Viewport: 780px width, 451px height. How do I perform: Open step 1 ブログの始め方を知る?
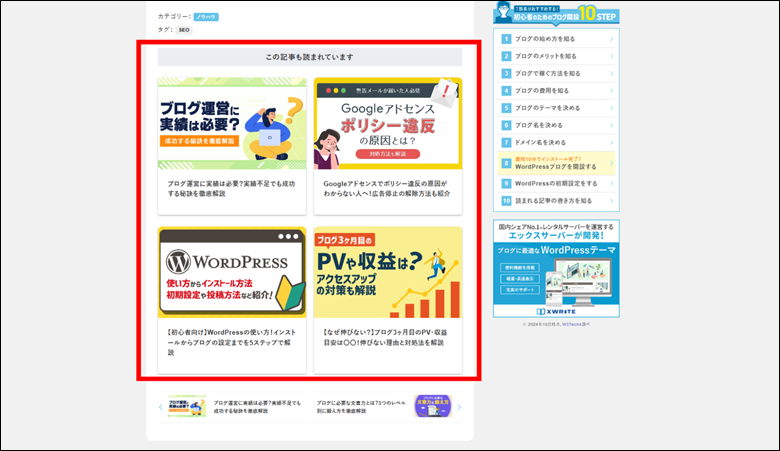(x=556, y=39)
